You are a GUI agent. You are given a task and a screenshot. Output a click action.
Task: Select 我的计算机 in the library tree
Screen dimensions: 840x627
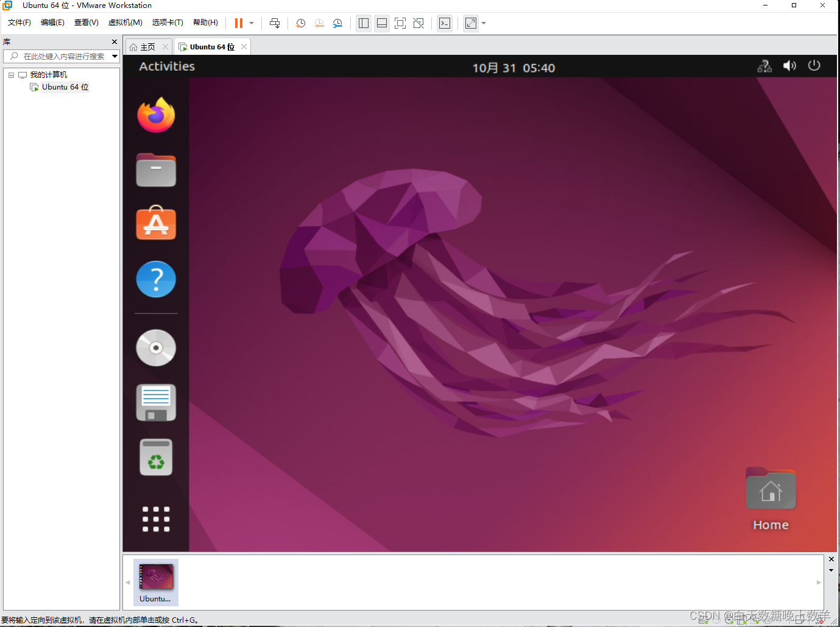(49, 75)
